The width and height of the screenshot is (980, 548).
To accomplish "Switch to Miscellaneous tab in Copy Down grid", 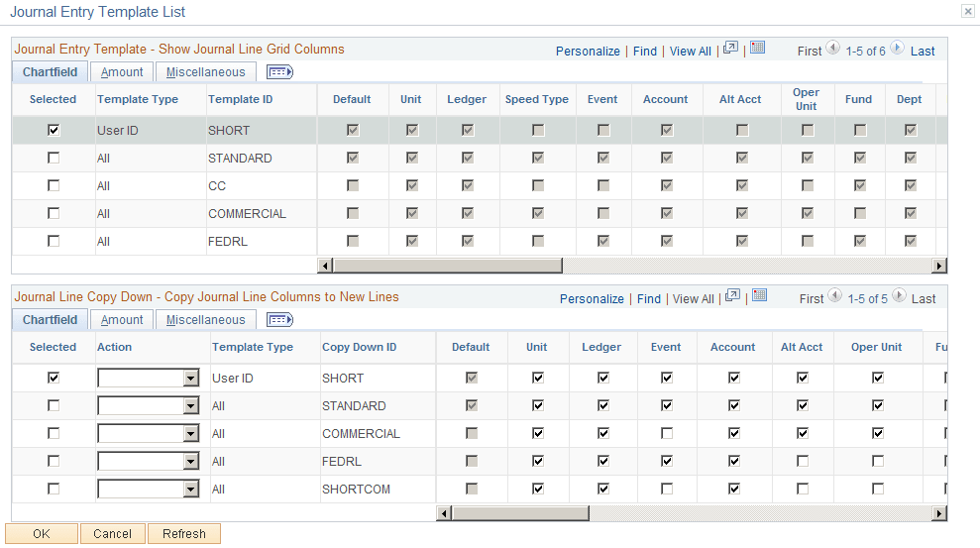I will [206, 320].
